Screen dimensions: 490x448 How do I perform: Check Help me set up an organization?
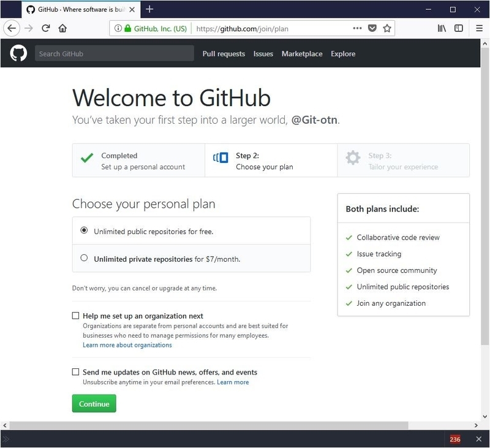tap(76, 316)
